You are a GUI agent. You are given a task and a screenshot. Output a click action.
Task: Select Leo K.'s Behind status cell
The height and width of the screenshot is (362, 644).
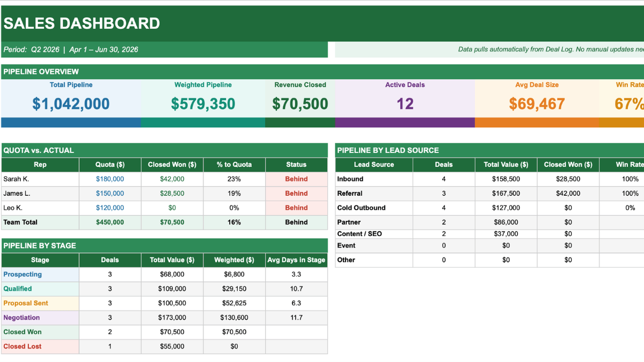[x=296, y=208]
